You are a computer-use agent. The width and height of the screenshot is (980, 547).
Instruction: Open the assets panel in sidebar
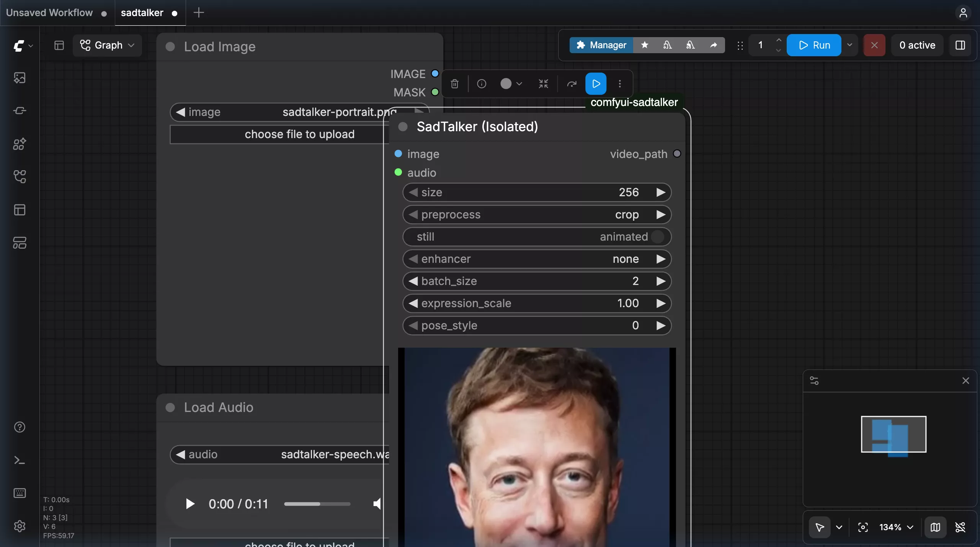(x=20, y=78)
